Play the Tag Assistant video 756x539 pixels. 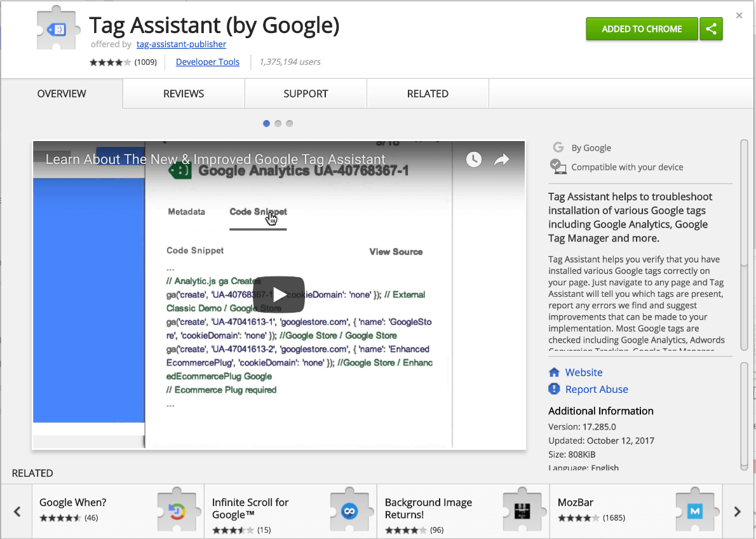[x=279, y=294]
